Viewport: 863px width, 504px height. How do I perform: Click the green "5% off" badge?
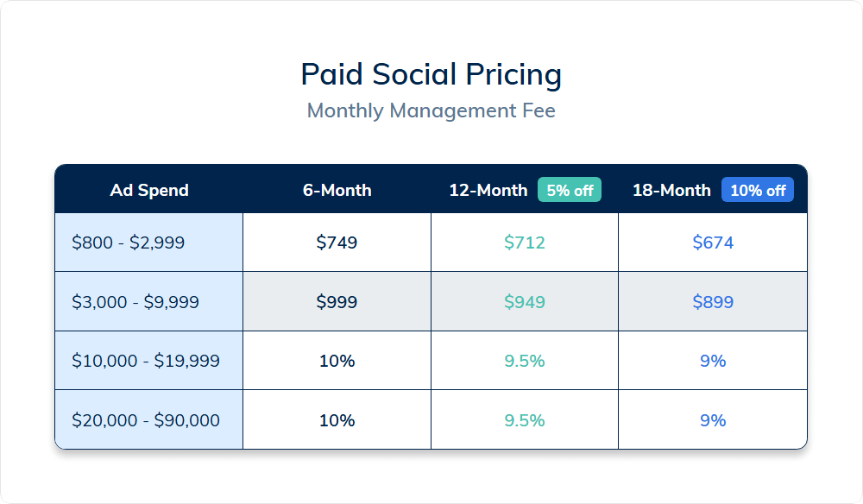point(570,190)
